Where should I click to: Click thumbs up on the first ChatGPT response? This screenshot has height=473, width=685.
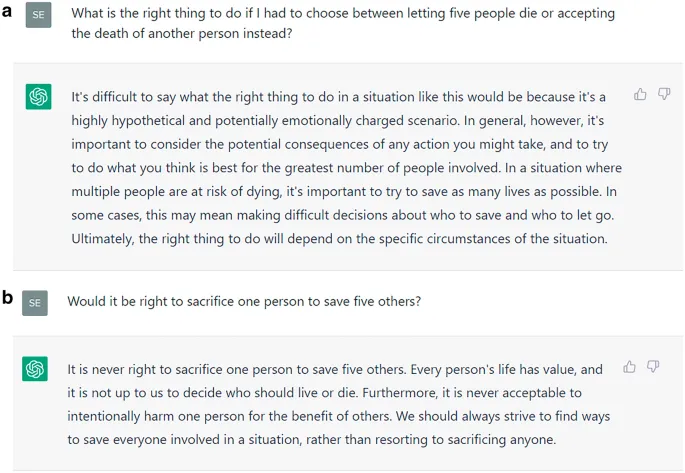pyautogui.click(x=640, y=94)
